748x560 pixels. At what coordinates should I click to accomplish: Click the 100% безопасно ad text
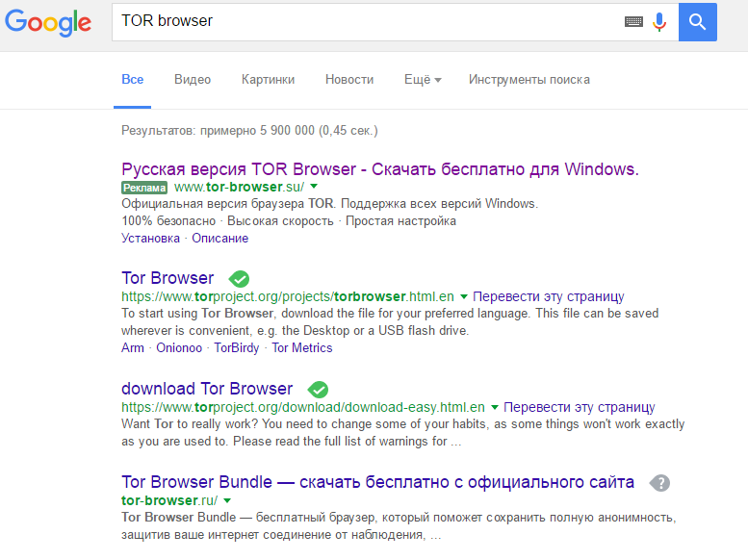168,221
